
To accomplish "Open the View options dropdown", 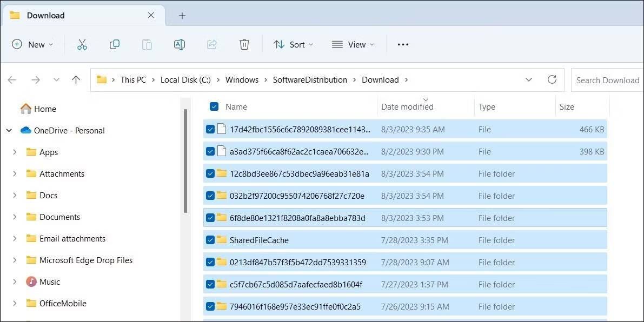I will pyautogui.click(x=353, y=44).
